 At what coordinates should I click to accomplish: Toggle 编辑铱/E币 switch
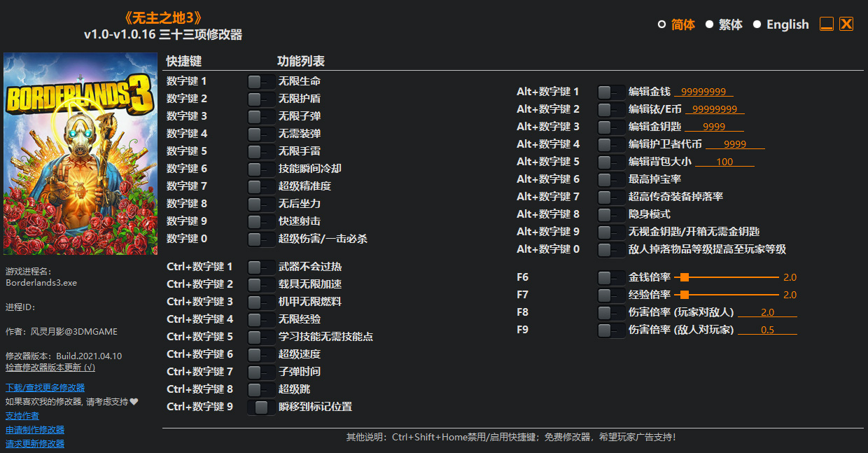click(611, 110)
